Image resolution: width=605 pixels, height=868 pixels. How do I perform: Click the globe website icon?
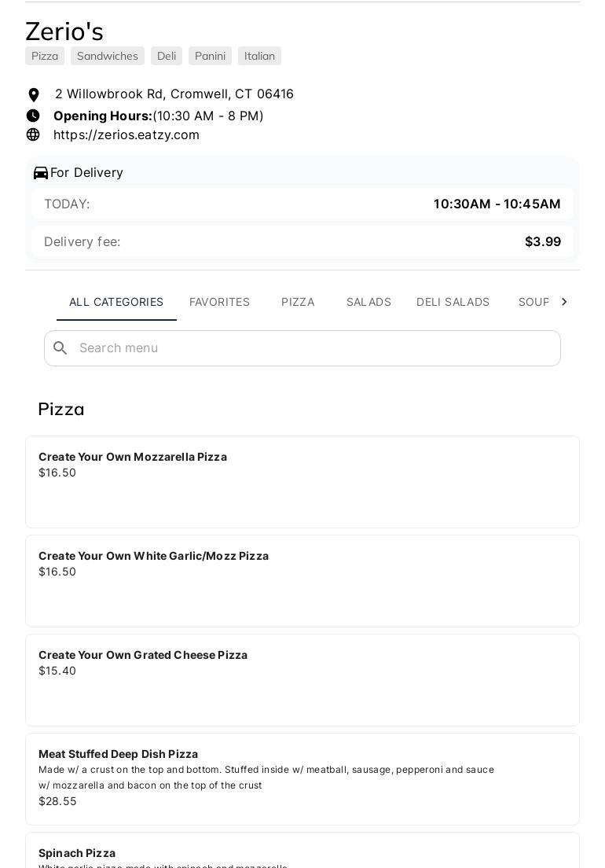33,134
